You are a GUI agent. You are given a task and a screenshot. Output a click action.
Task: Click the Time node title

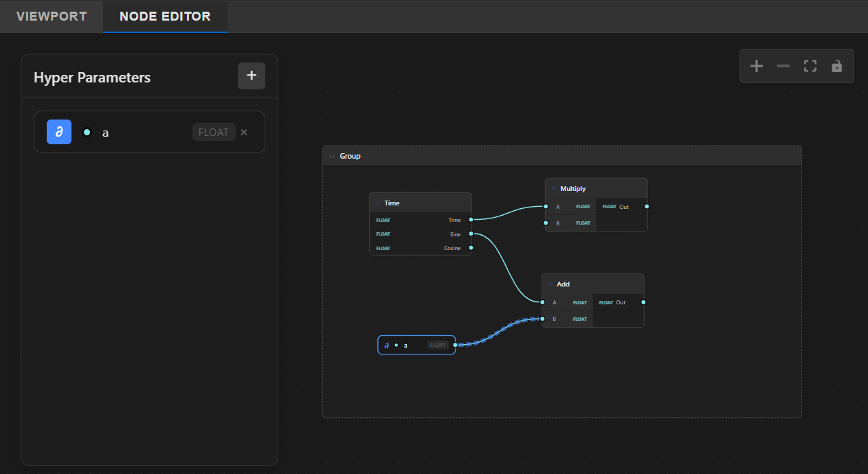392,203
